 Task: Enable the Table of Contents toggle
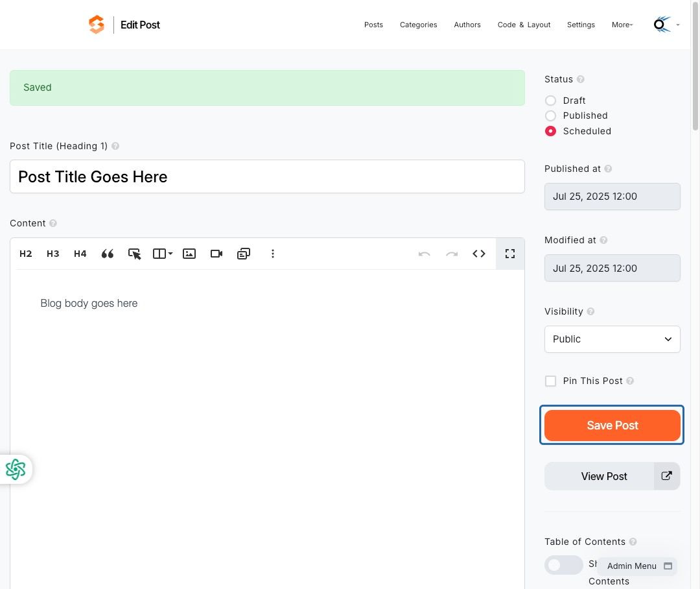(x=563, y=565)
